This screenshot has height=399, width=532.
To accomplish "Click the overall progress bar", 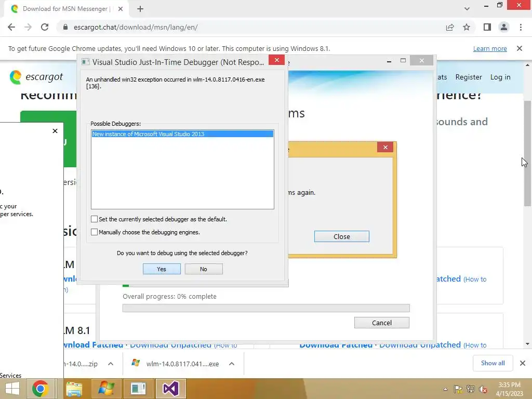I will (266, 308).
